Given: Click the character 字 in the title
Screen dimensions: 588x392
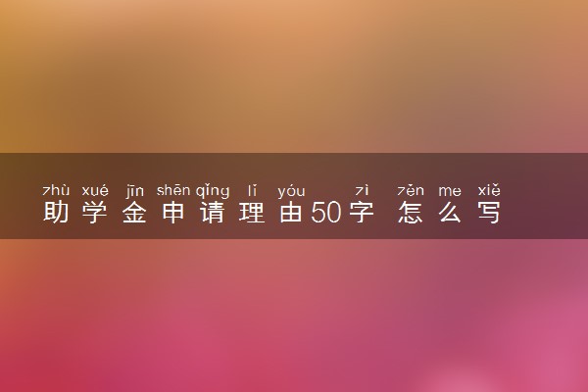Looking at the screenshot, I should coord(362,212).
